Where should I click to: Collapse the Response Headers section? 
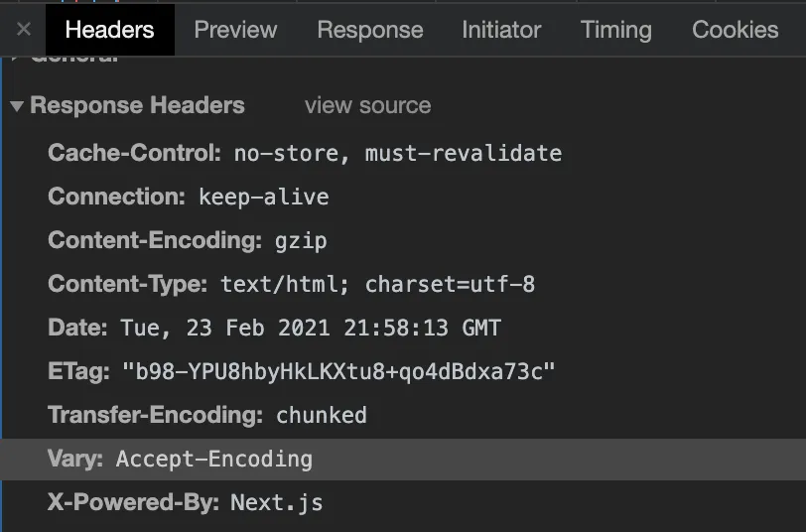click(17, 106)
